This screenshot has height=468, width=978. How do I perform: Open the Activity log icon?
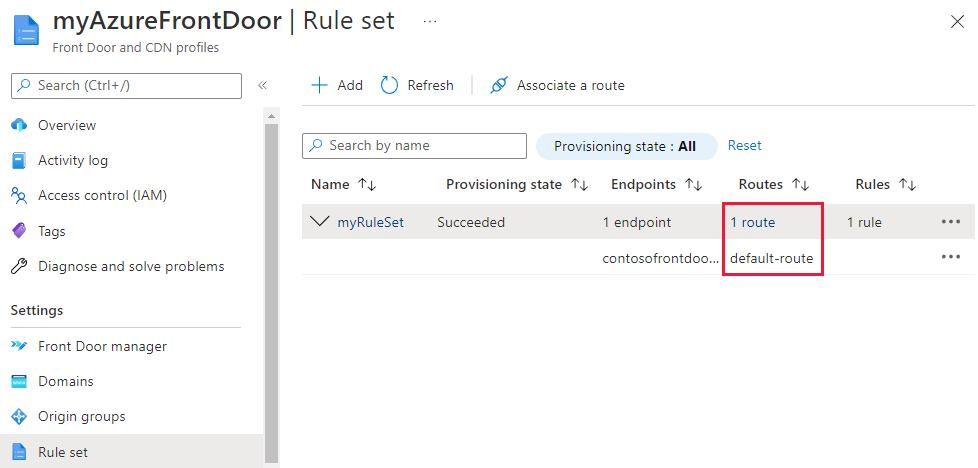click(18, 160)
